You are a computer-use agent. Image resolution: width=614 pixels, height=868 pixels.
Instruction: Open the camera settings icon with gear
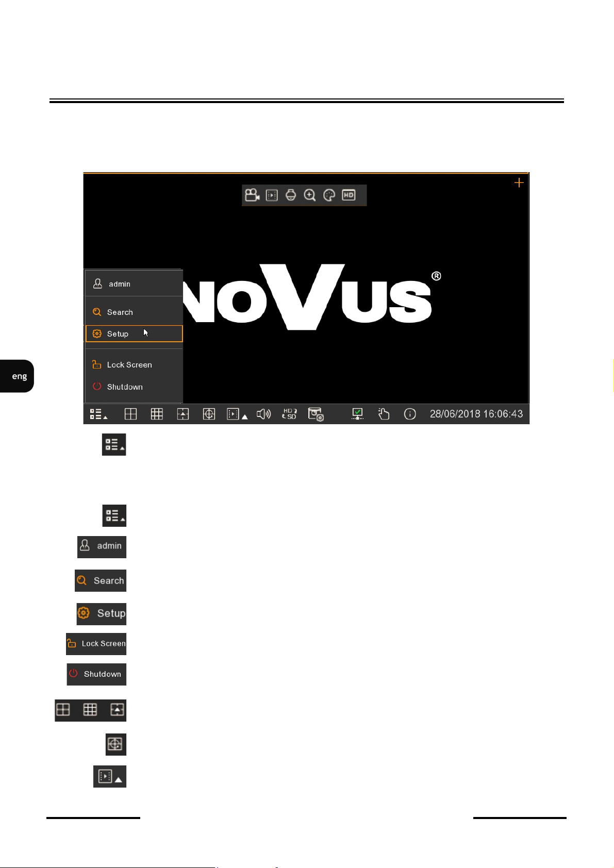[316, 414]
